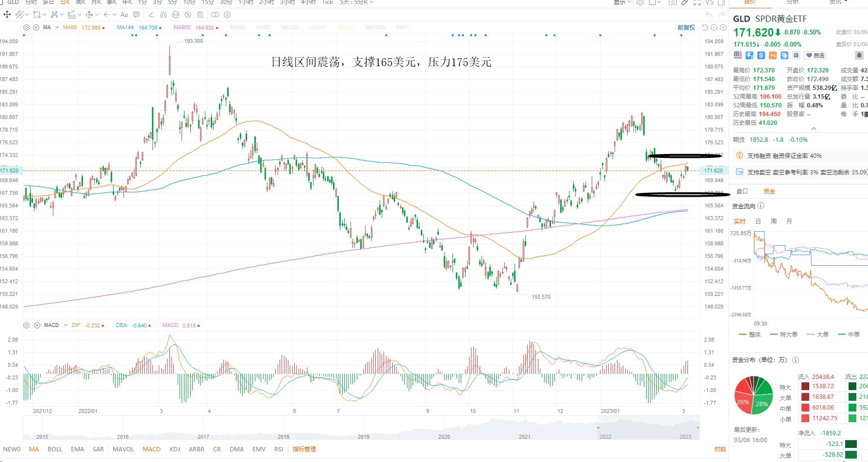
Task: Select the comment bubble annotation tool
Action: pos(136,15)
